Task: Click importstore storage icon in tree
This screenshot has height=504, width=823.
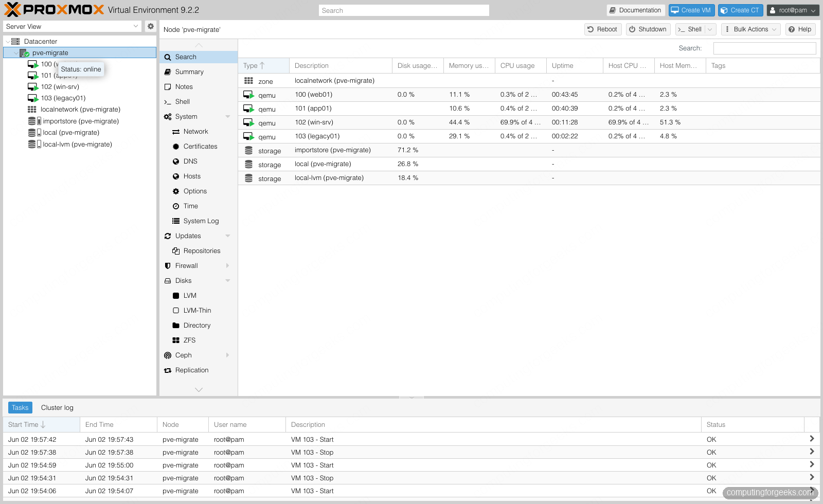Action: click(x=34, y=121)
